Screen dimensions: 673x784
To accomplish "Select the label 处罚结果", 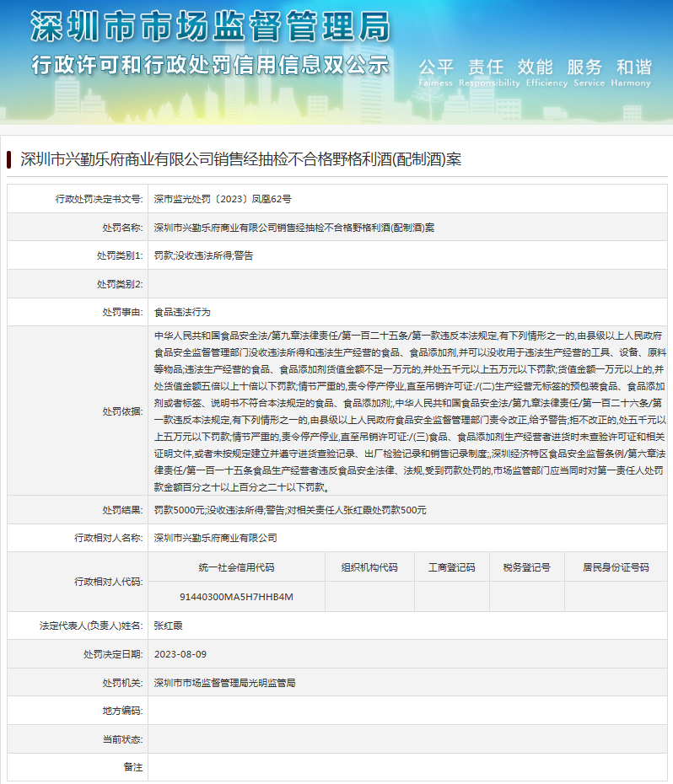I will pyautogui.click(x=122, y=510).
